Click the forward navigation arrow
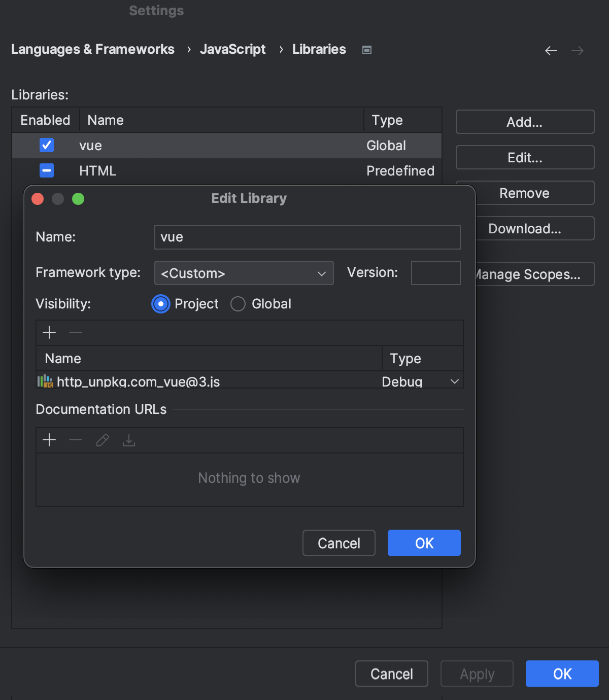 [x=578, y=50]
